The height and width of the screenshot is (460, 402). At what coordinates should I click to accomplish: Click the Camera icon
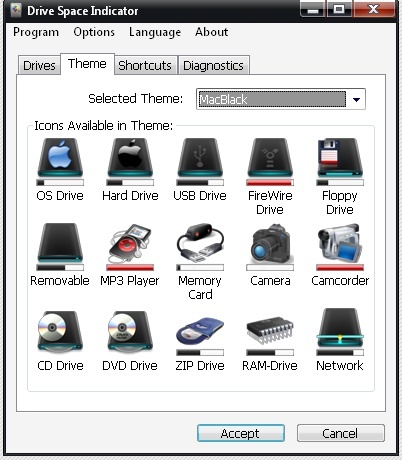coord(271,243)
